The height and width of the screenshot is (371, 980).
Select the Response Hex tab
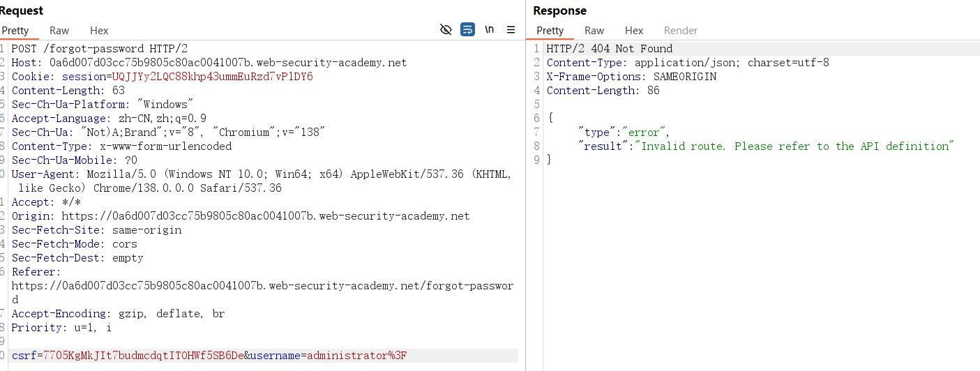(x=634, y=31)
